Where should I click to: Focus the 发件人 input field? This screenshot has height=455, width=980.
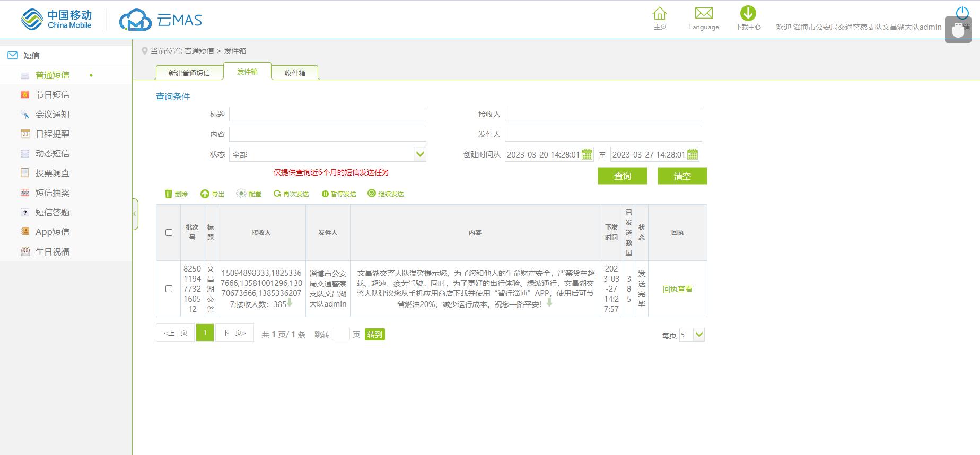point(603,134)
